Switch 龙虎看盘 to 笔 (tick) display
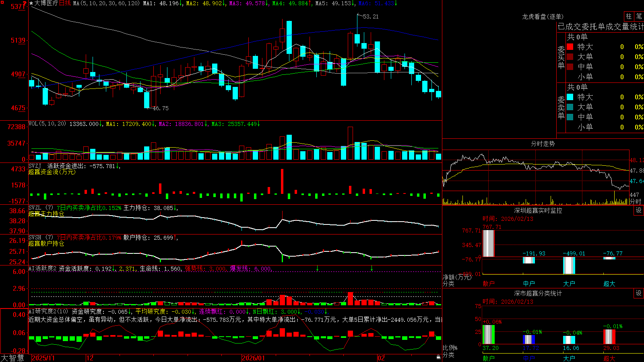This screenshot has width=644, height=362. coord(639,16)
